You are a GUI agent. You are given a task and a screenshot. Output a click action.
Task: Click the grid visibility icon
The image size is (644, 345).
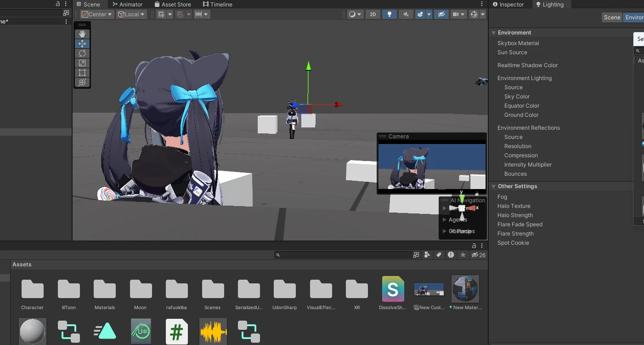[x=161, y=14]
